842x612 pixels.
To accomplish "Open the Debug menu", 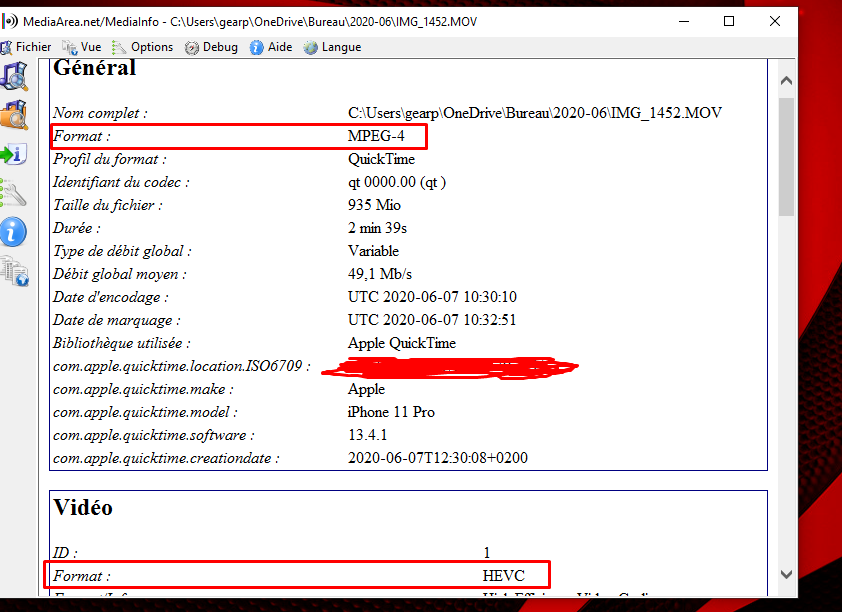I will [211, 47].
